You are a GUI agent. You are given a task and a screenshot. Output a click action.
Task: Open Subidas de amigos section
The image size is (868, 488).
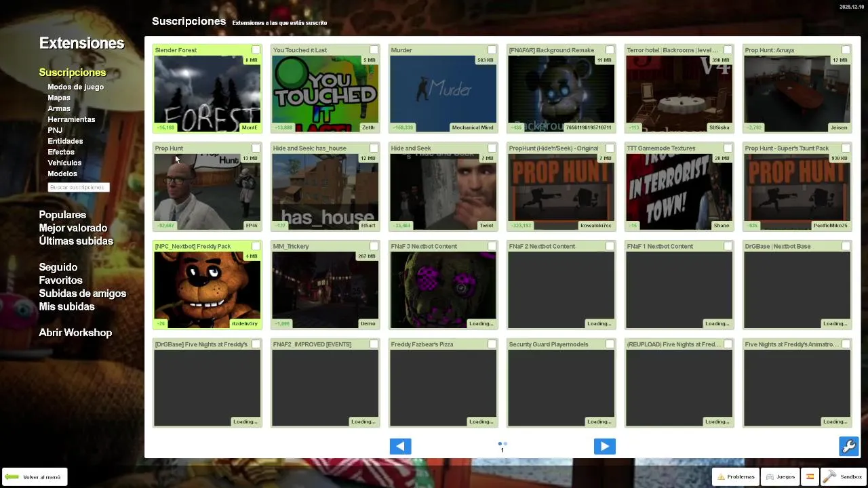click(83, 293)
